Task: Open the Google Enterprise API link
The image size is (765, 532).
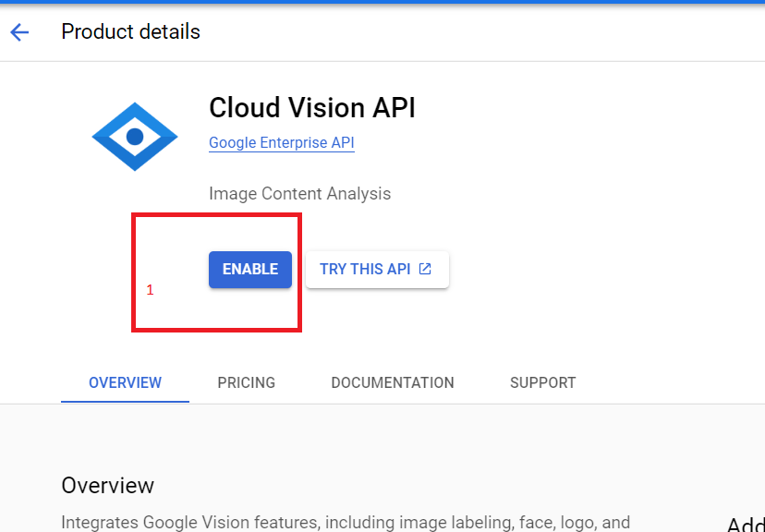Action: [281, 143]
